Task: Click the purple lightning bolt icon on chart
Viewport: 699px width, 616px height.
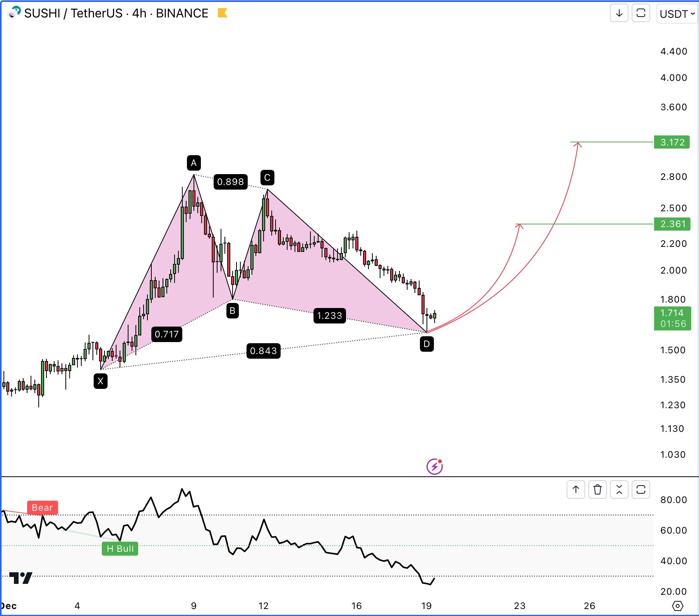Action: click(435, 467)
